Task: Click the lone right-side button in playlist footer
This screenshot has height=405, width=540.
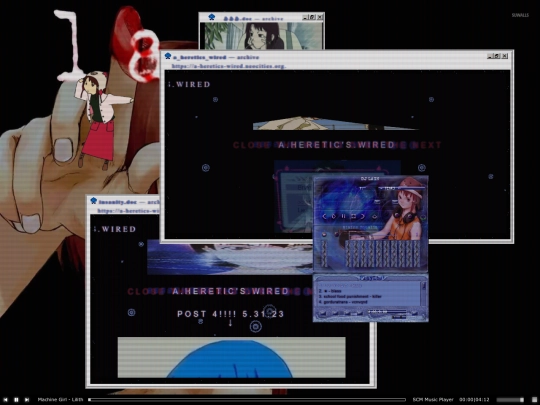Action: pyautogui.click(x=415, y=313)
